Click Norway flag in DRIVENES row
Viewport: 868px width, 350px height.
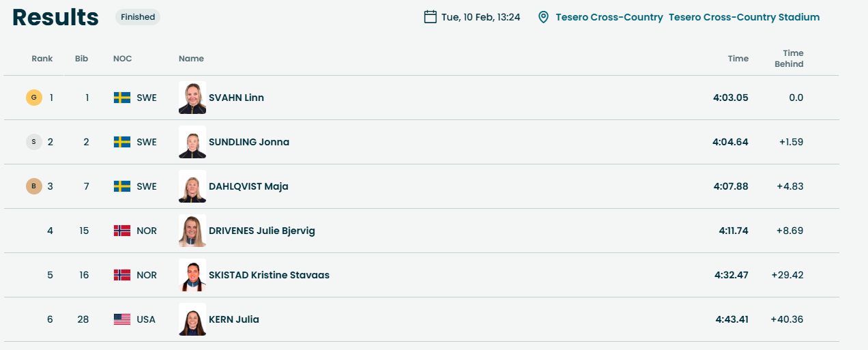pos(122,231)
